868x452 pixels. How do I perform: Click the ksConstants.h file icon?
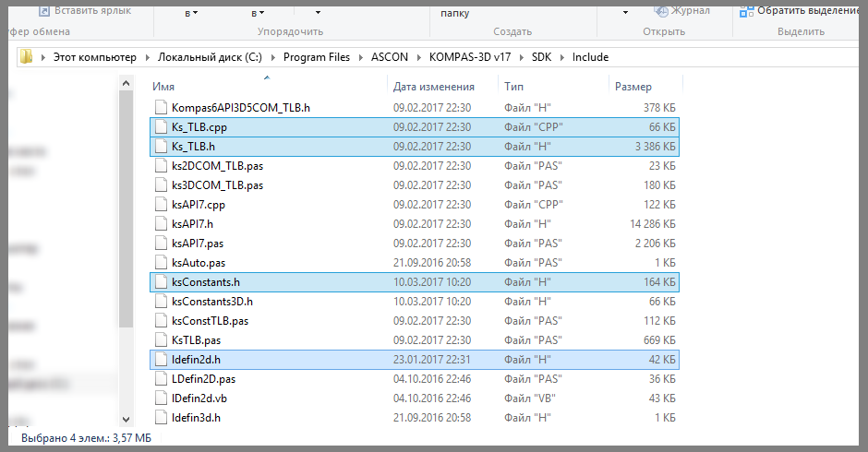[x=161, y=281]
